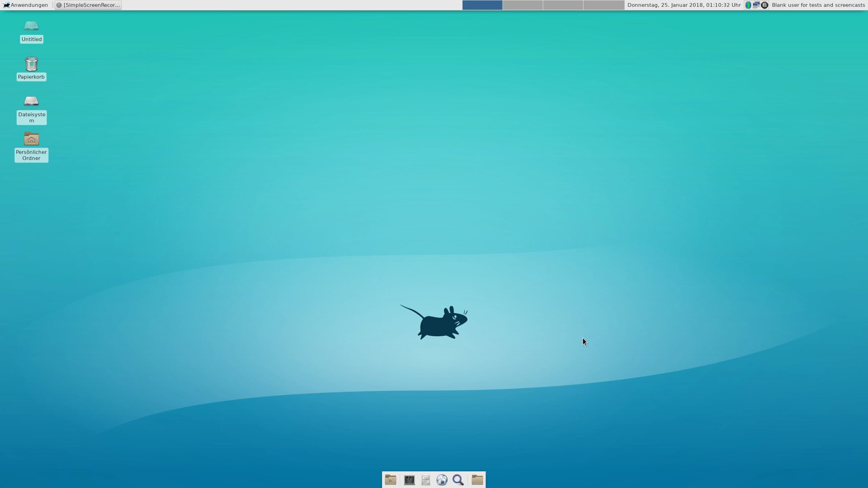This screenshot has height=488, width=868.
Task: Launch the web browser globe icon
Action: pyautogui.click(x=442, y=480)
